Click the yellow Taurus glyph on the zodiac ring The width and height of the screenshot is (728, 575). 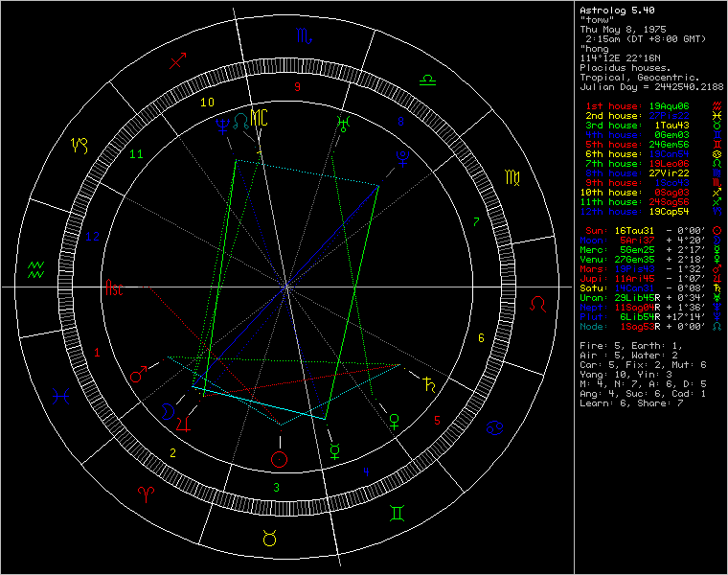point(270,538)
